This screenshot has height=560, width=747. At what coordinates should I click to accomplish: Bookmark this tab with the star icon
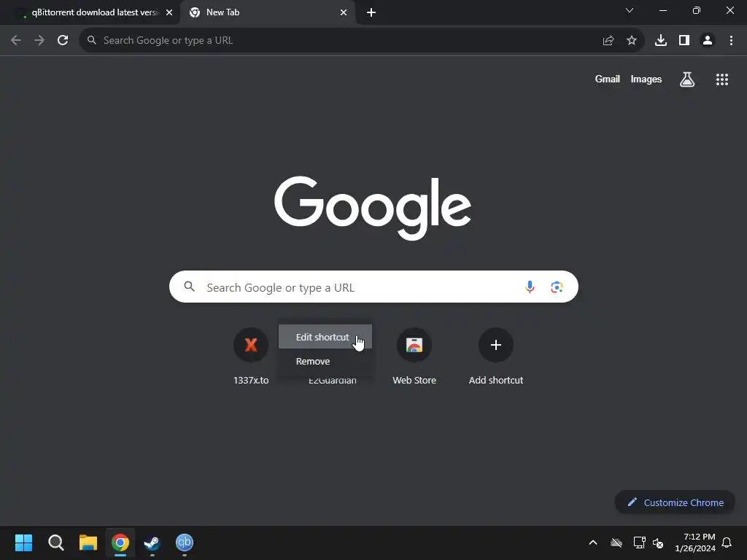(x=631, y=41)
